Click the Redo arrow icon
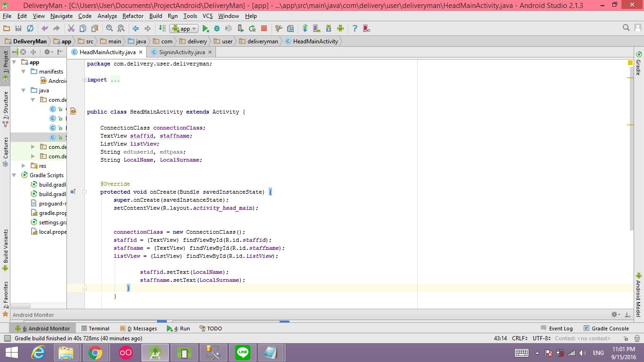 57,29
